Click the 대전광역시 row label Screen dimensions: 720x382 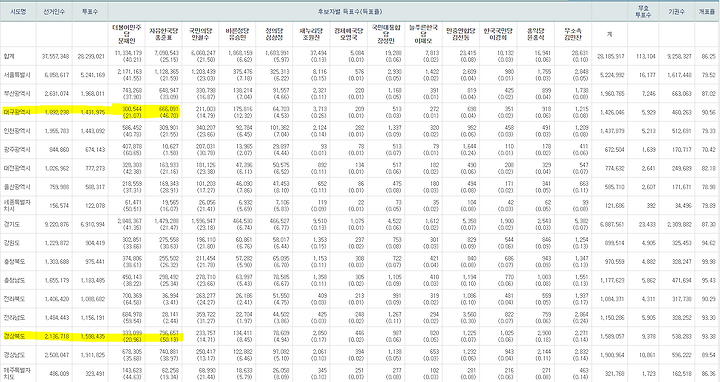pyautogui.click(x=16, y=169)
